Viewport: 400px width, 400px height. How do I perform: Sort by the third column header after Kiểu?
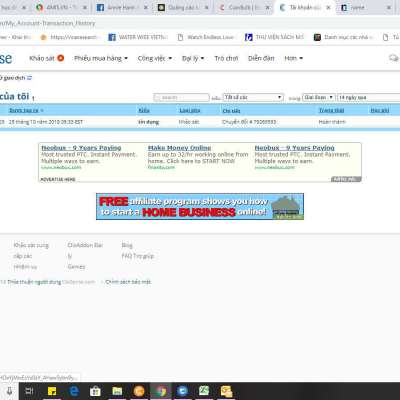190,110
